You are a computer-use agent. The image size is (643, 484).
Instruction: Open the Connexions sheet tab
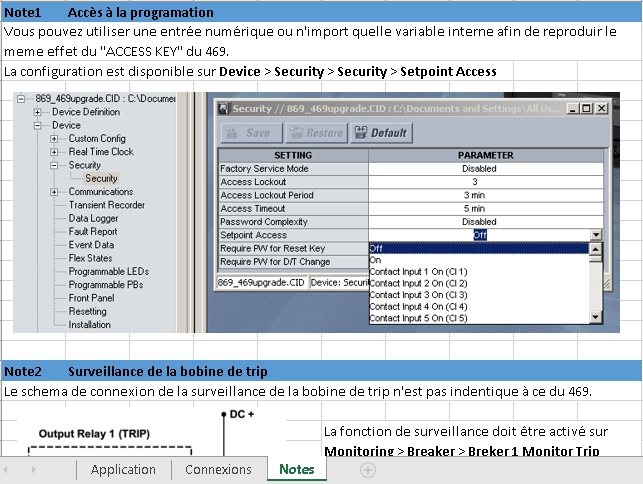click(x=218, y=469)
